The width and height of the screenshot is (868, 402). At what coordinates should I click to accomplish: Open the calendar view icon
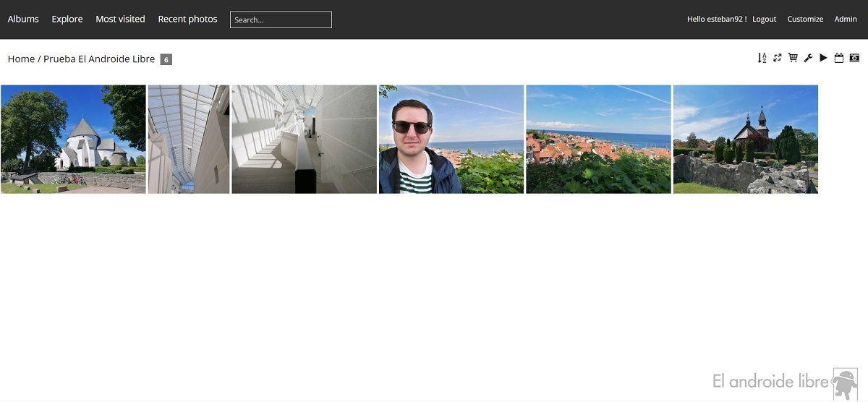839,58
